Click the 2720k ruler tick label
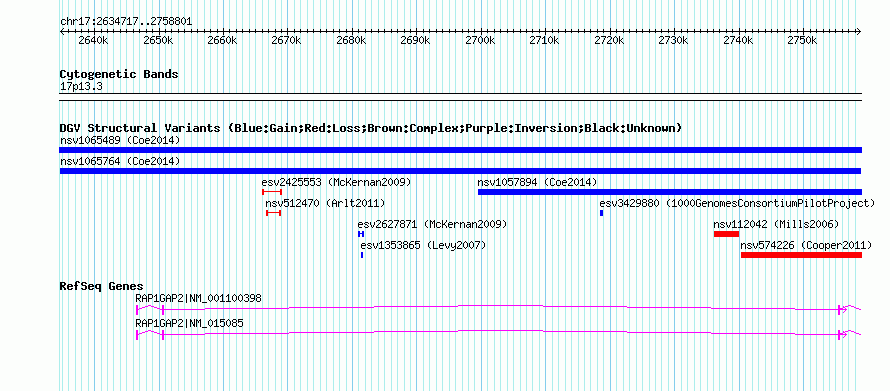890x391 pixels. click(x=609, y=41)
